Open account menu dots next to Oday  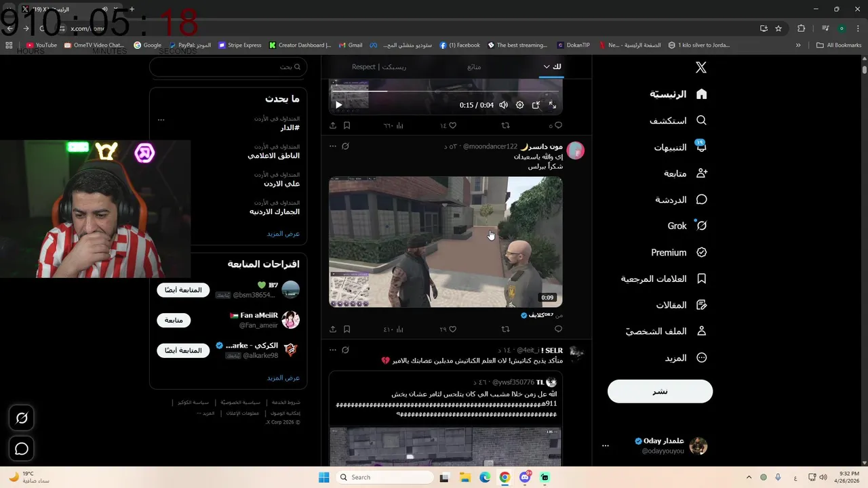[606, 446]
